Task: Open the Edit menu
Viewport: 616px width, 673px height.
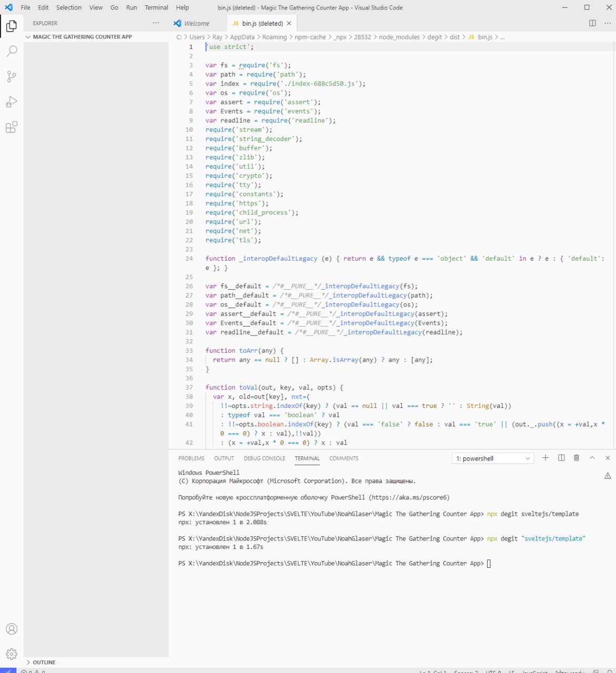Action: (43, 7)
